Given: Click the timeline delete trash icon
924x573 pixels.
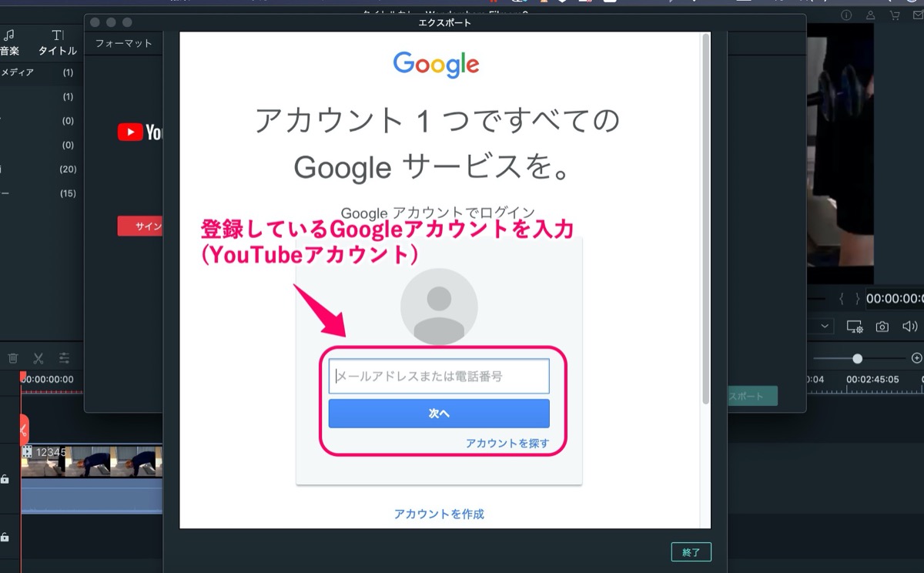Looking at the screenshot, I should click(x=13, y=358).
